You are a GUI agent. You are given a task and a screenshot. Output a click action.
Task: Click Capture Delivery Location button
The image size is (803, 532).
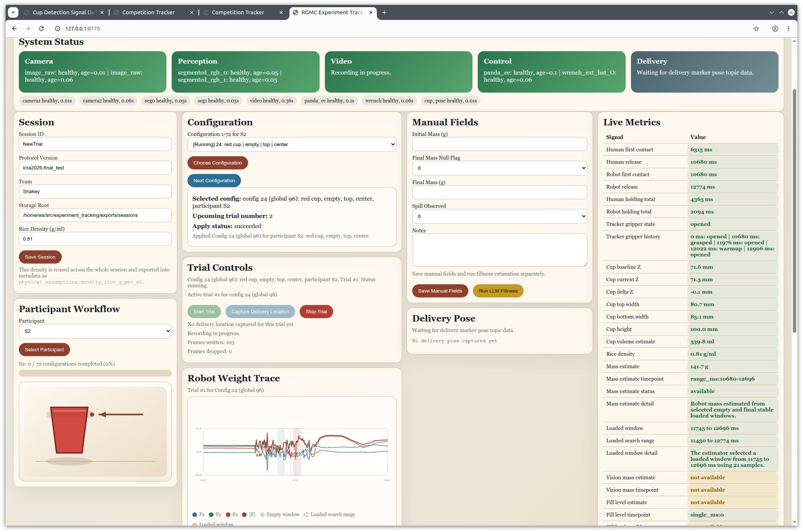pos(261,312)
